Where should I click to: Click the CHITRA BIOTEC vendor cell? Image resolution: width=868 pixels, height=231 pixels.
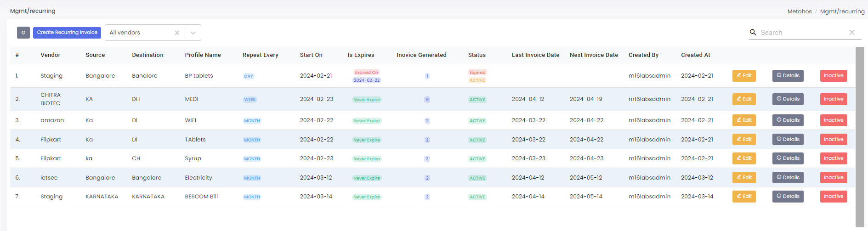tap(51, 99)
